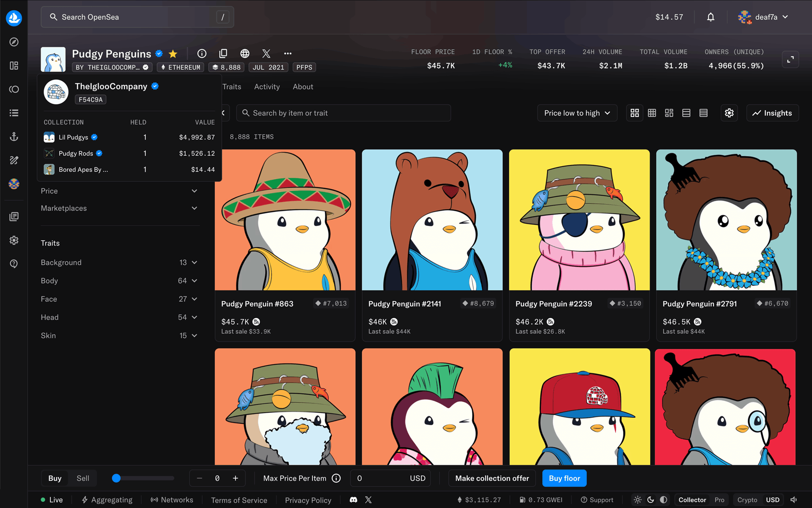Expand the Face trait filter
812x508 pixels.
(119, 299)
